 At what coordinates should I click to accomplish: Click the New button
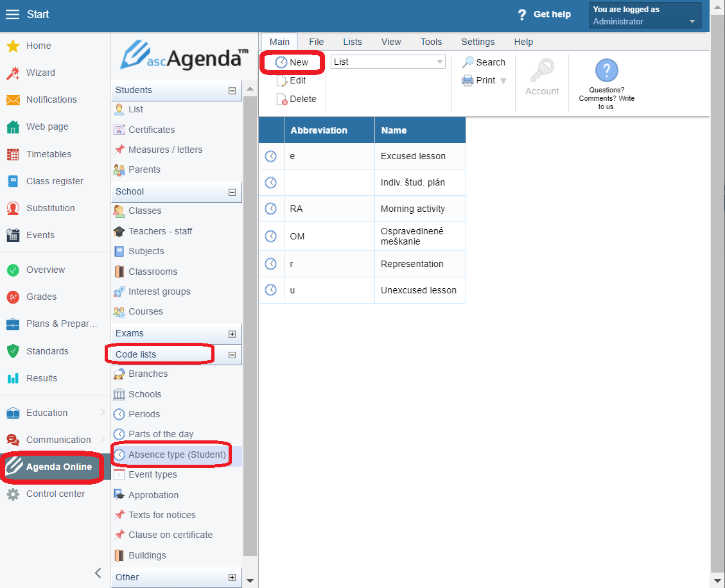[292, 62]
